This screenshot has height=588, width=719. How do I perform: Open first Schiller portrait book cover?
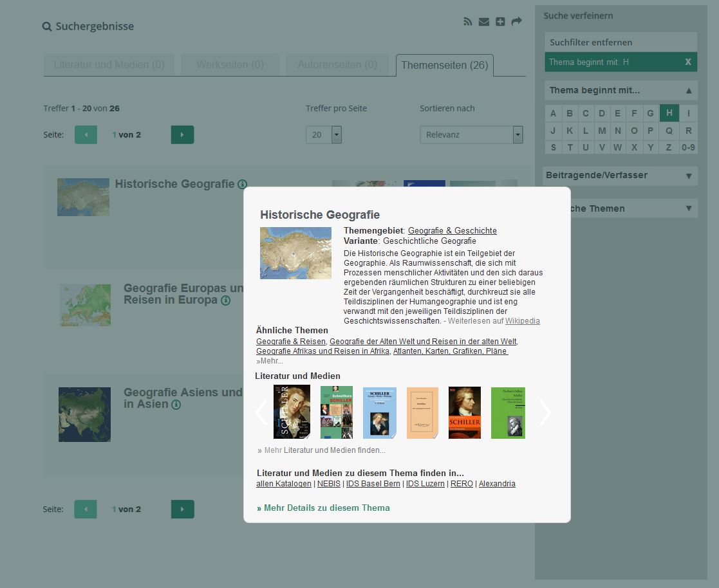click(x=292, y=412)
